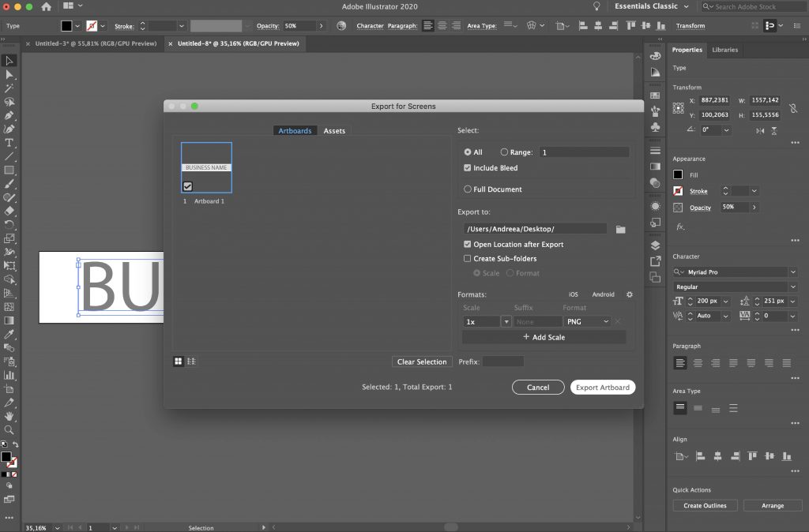Open the Myriad Pro font dropdown
Viewport: 809px width, 532px height.
793,272
